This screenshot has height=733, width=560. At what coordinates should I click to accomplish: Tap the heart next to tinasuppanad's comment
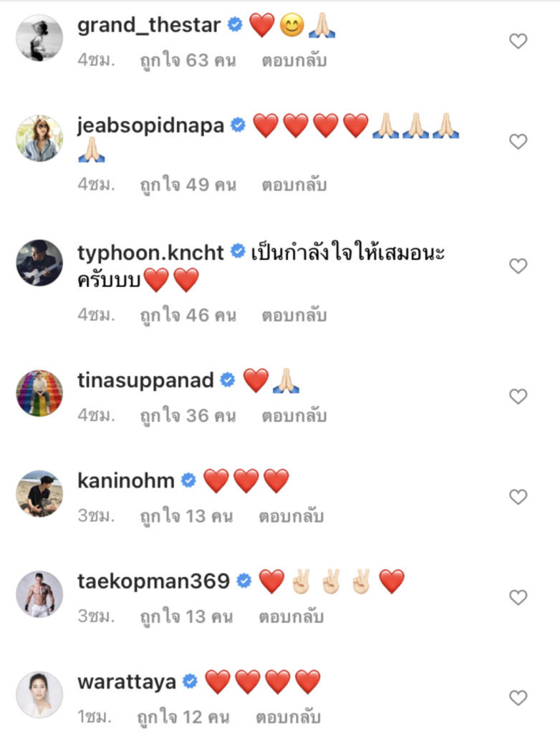click(x=518, y=397)
